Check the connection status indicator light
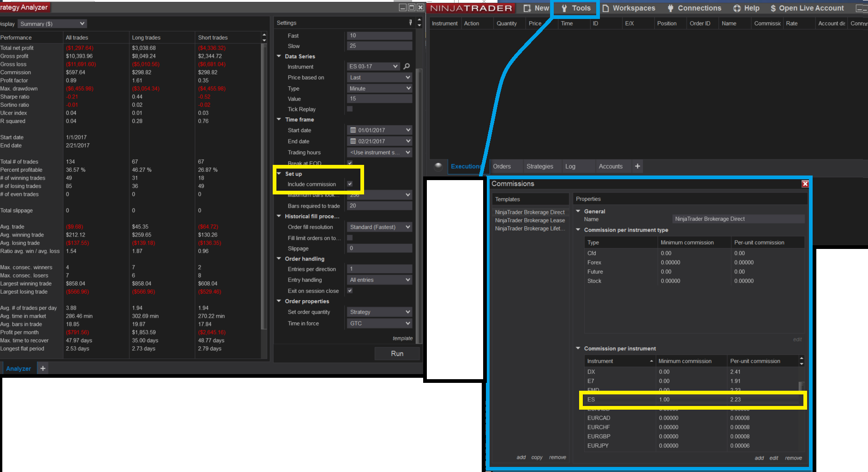The image size is (868, 472). [x=438, y=166]
